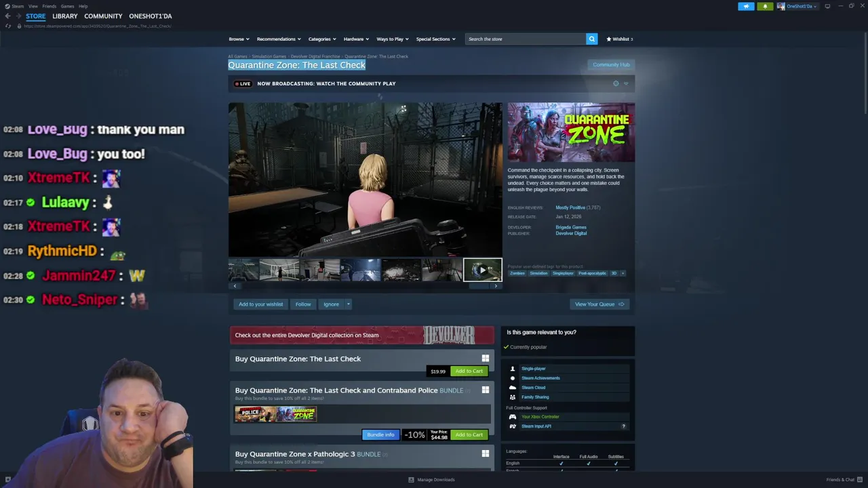Expand the Ways to Play dropdown
The image size is (868, 488).
(x=393, y=39)
